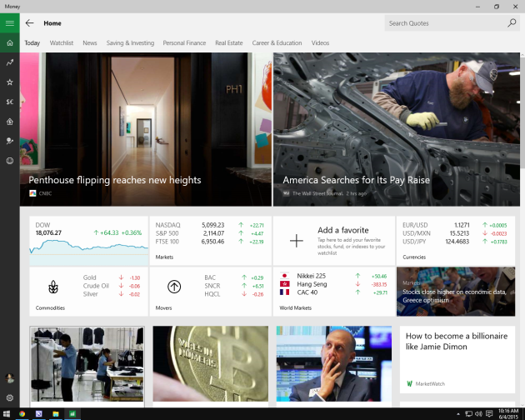Click the Add a favorite tile
525x420 pixels.
(x=334, y=241)
